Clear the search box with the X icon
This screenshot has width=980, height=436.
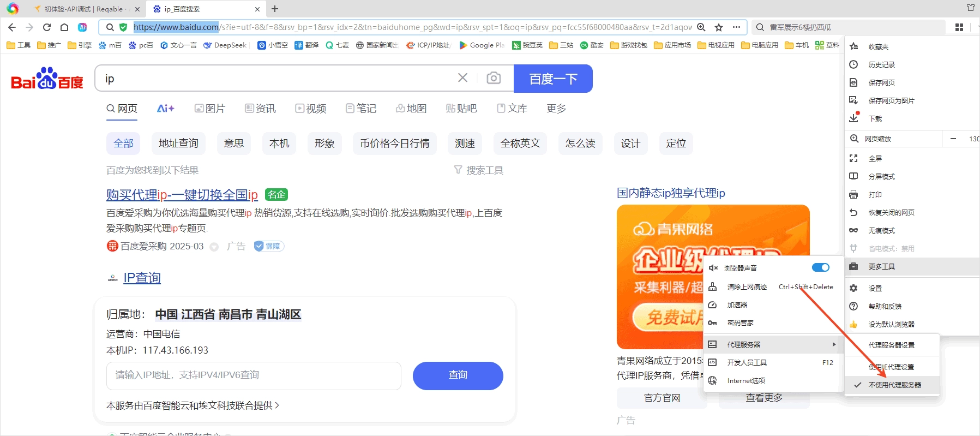462,78
